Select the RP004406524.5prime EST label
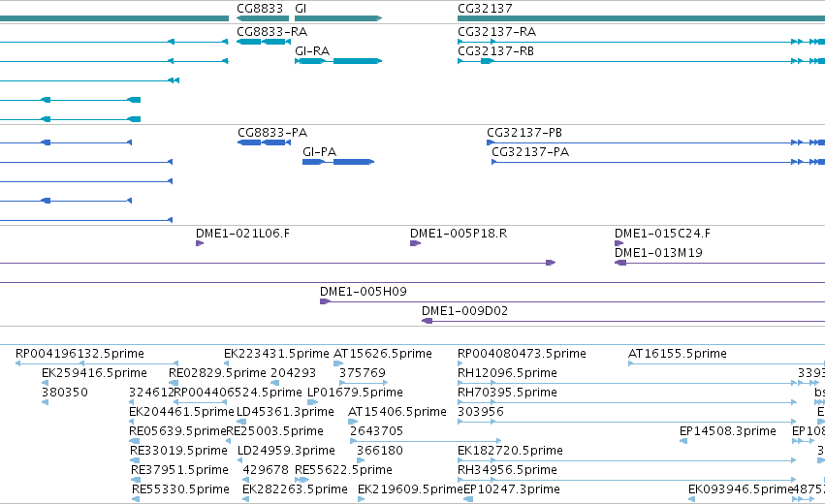The width and height of the screenshot is (825, 504). click(238, 393)
